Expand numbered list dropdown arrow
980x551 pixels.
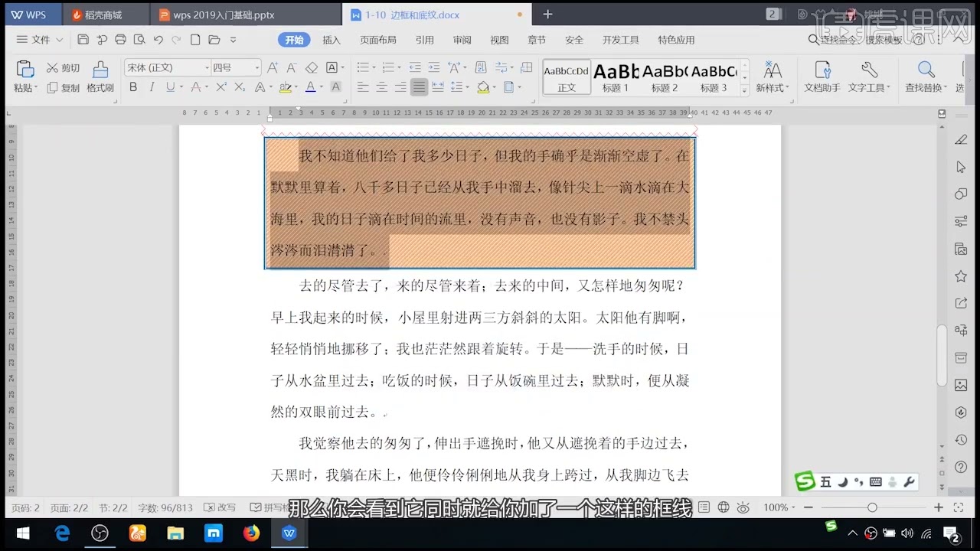(x=399, y=68)
